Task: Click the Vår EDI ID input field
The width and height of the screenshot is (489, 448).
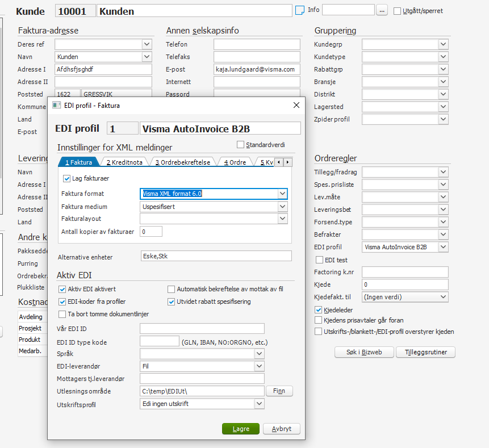Action: (x=202, y=329)
